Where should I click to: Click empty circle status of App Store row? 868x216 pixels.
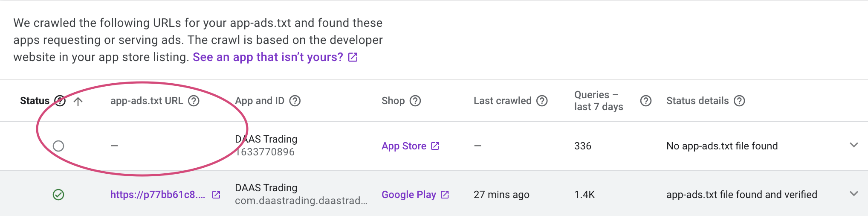[58, 146]
